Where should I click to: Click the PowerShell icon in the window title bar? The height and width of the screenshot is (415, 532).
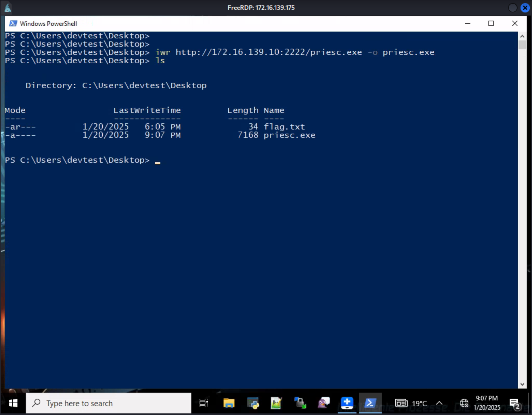[x=13, y=24]
